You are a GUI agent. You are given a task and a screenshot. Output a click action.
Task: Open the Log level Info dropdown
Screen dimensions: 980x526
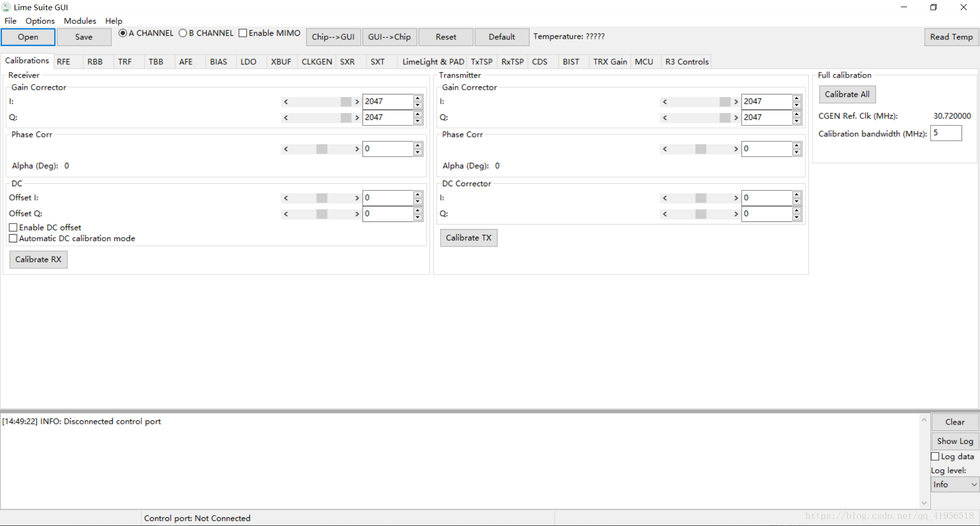(x=954, y=485)
